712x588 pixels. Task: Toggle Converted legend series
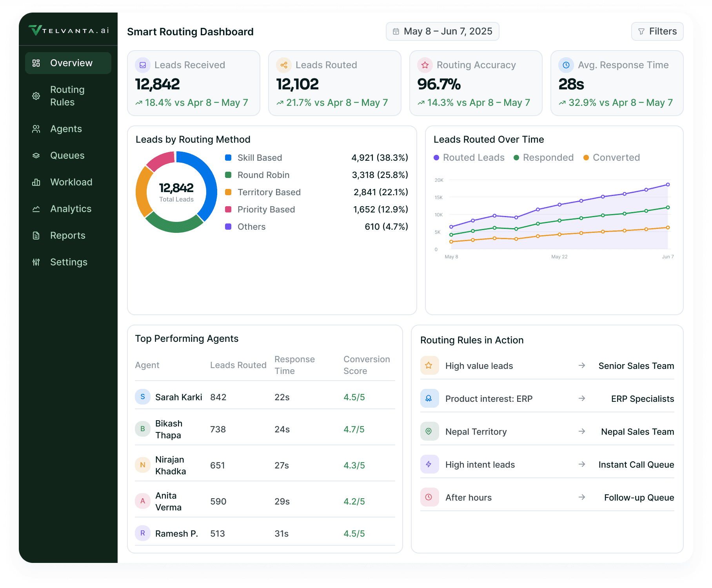coord(612,158)
